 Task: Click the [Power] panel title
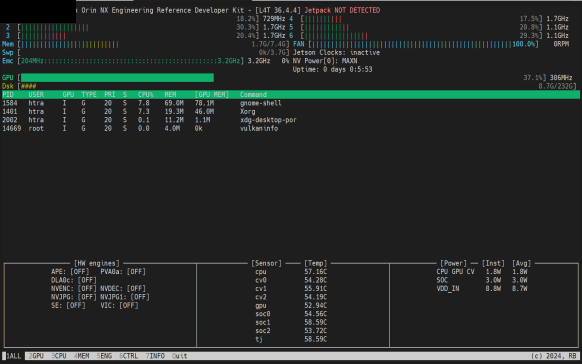click(453, 263)
